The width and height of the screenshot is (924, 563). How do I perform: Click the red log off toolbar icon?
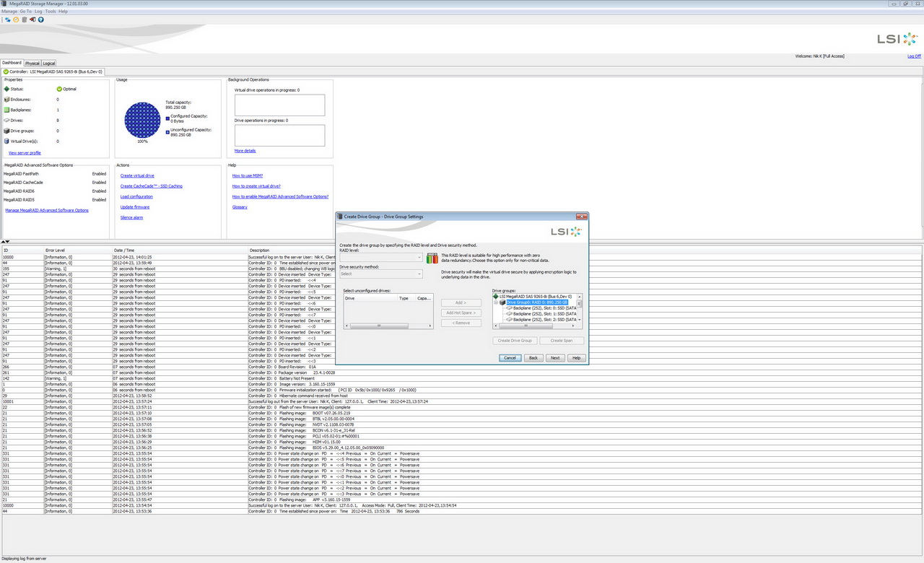tap(32, 19)
